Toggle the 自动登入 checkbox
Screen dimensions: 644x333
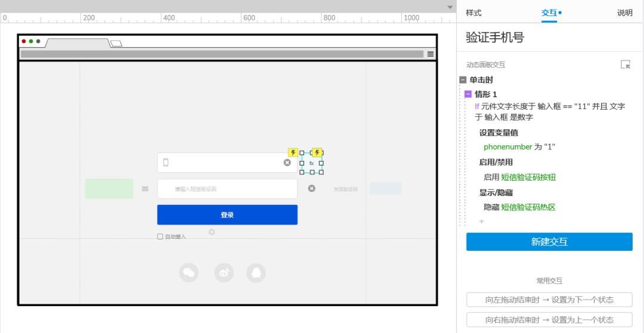click(160, 236)
